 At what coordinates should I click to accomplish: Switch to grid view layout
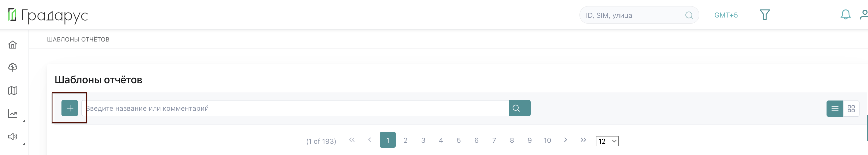pyautogui.click(x=851, y=108)
